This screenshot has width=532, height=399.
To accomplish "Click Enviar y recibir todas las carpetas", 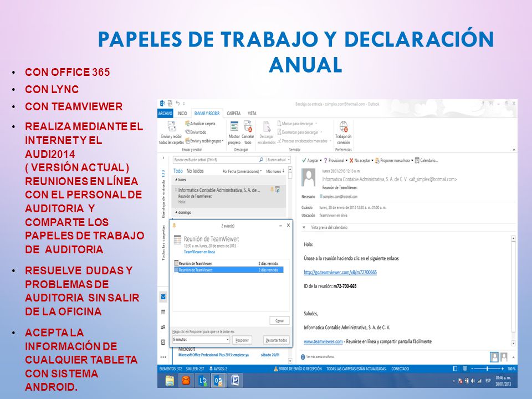I will [x=171, y=132].
